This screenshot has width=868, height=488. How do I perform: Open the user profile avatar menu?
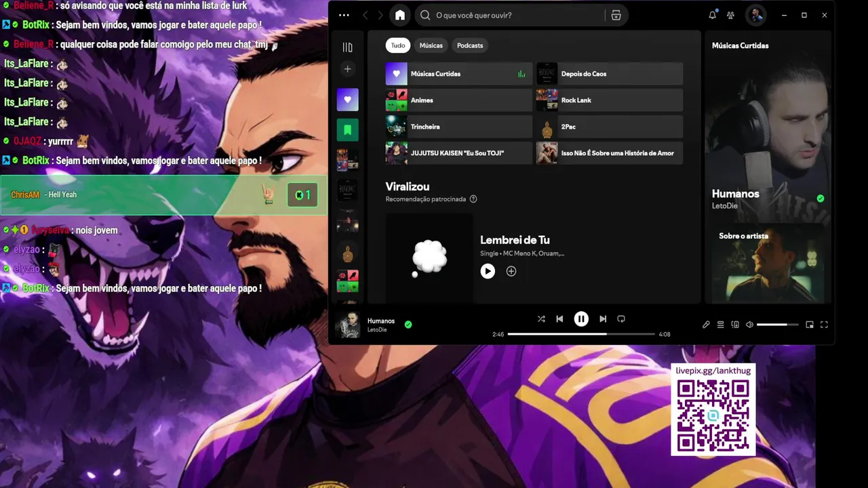point(756,15)
